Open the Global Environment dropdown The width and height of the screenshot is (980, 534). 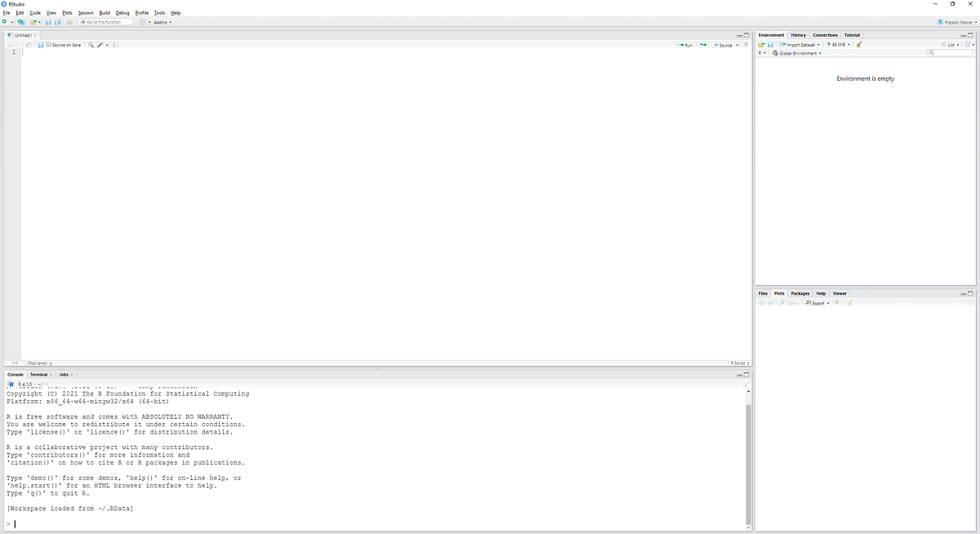pos(799,52)
